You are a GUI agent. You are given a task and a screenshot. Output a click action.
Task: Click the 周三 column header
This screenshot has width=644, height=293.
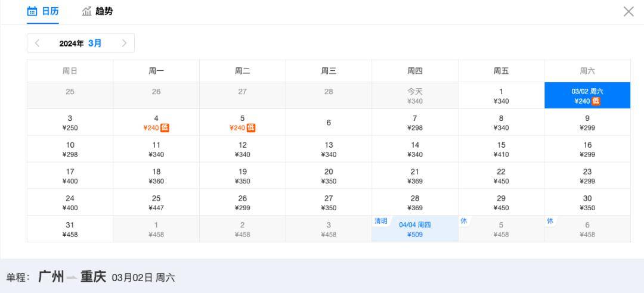point(329,71)
